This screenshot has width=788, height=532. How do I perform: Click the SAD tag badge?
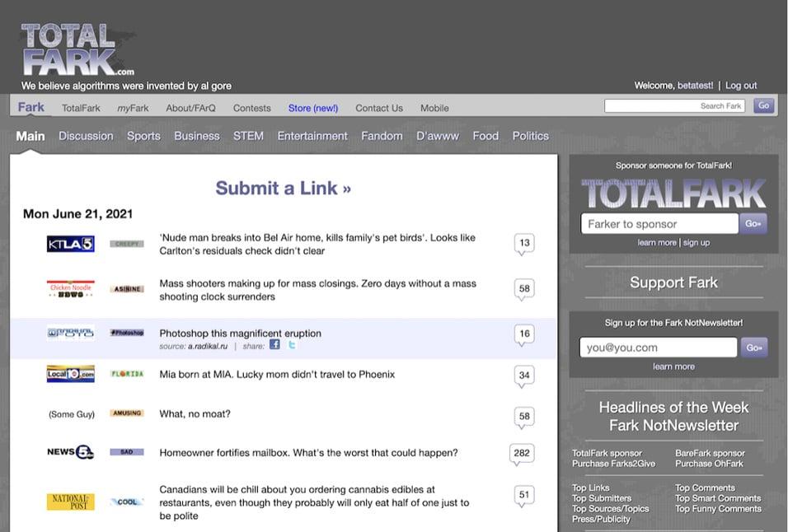click(127, 452)
